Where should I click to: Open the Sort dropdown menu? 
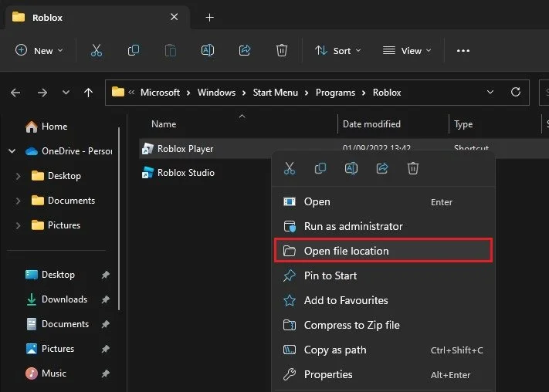click(338, 51)
